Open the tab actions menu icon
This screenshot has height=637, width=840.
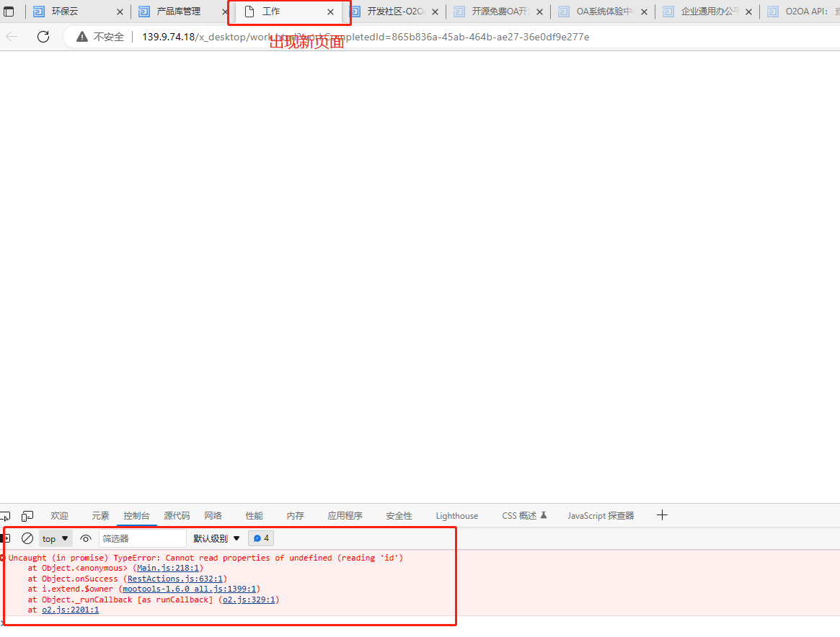[9, 12]
